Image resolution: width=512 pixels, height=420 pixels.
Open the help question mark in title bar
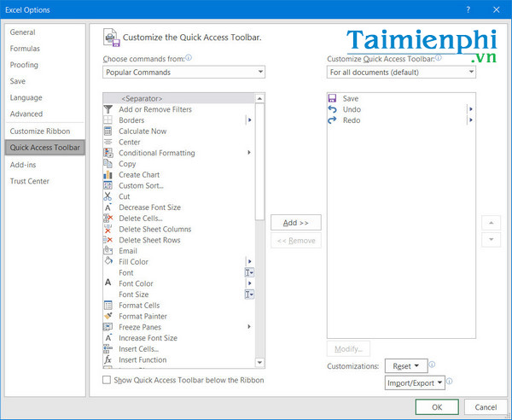(468, 9)
